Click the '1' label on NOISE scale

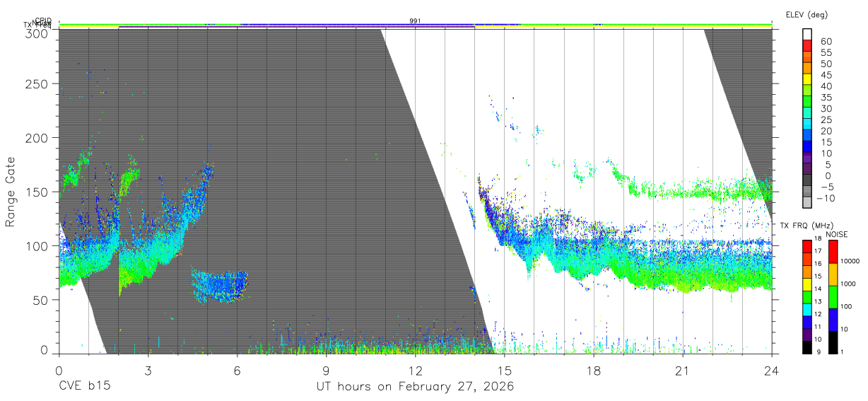point(843,352)
